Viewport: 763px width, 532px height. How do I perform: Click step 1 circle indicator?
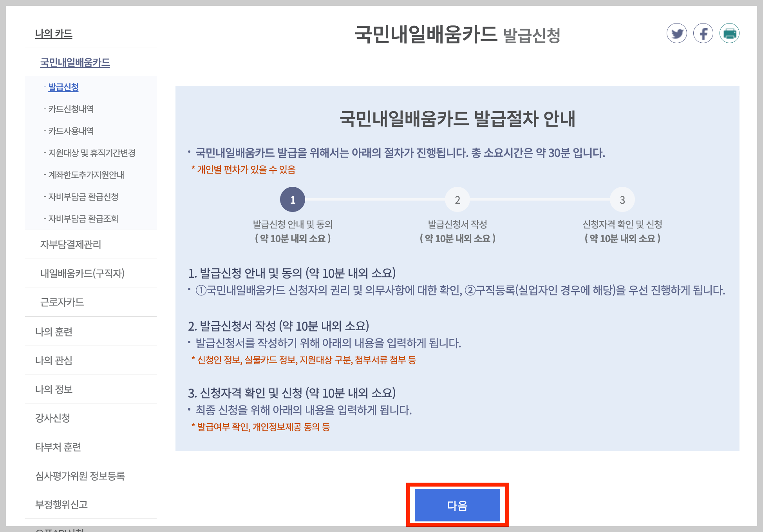coord(292,200)
